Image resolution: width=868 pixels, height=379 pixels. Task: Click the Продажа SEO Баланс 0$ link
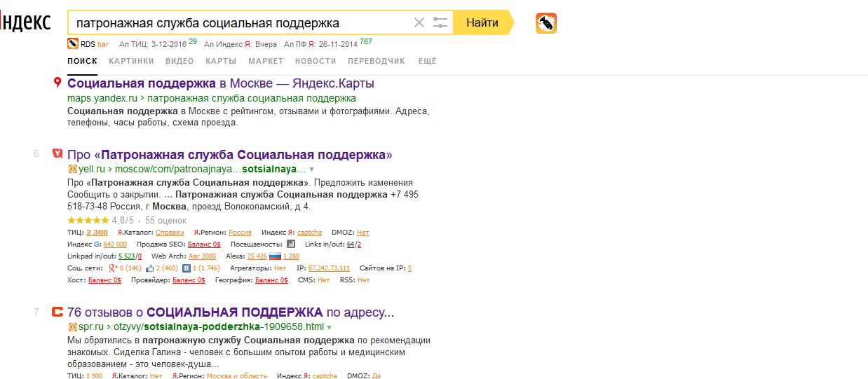tap(204, 244)
